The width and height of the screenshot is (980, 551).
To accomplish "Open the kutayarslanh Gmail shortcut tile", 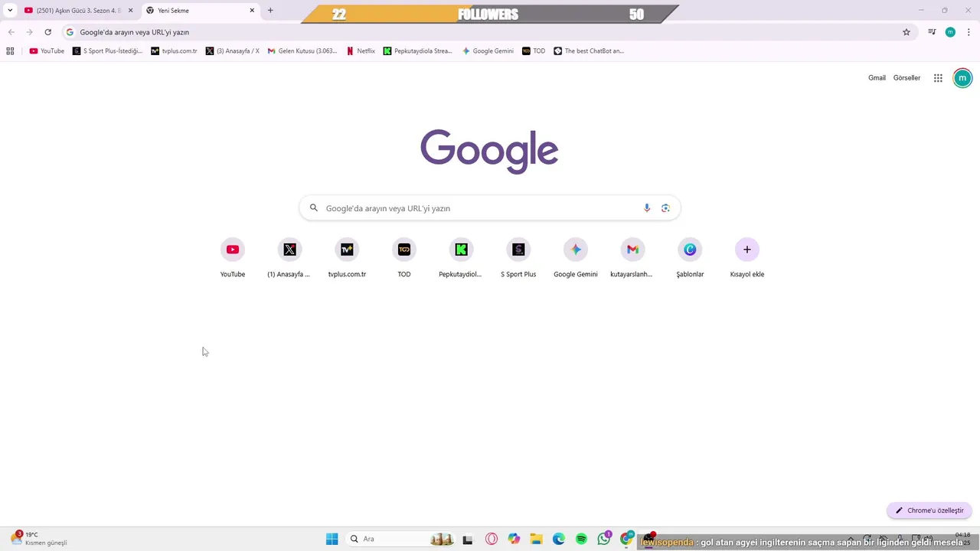I will click(632, 259).
